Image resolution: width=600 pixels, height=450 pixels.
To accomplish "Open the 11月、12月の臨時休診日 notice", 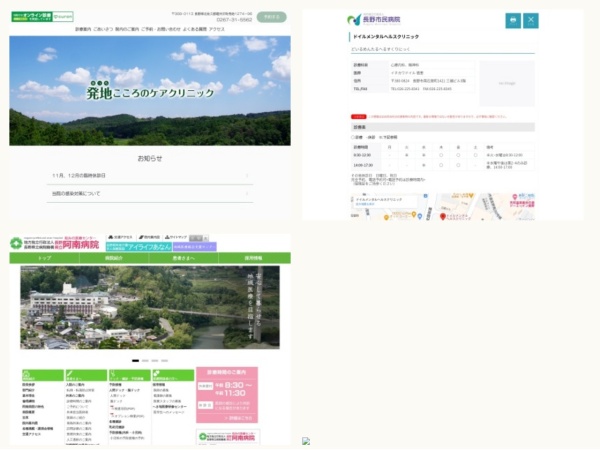I will point(150,176).
